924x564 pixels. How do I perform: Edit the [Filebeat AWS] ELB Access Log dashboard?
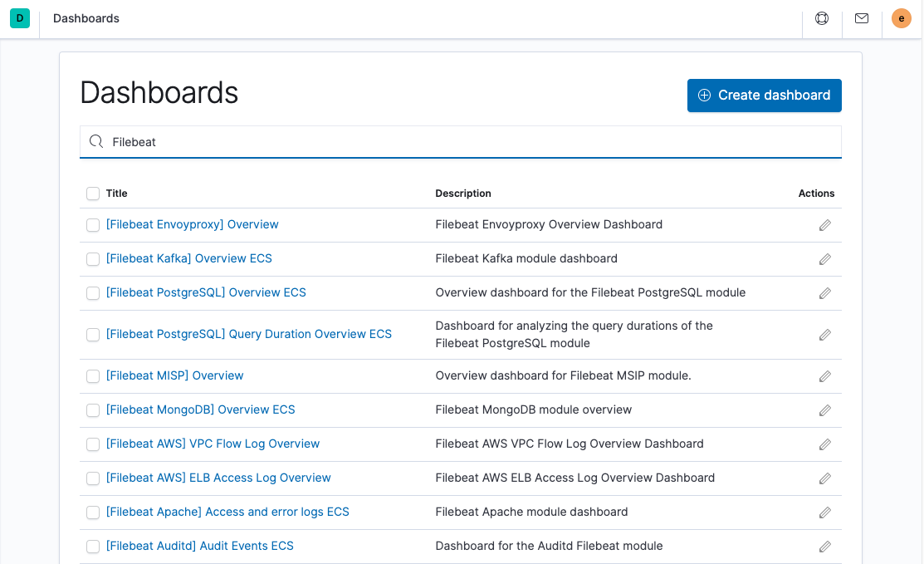[824, 478]
